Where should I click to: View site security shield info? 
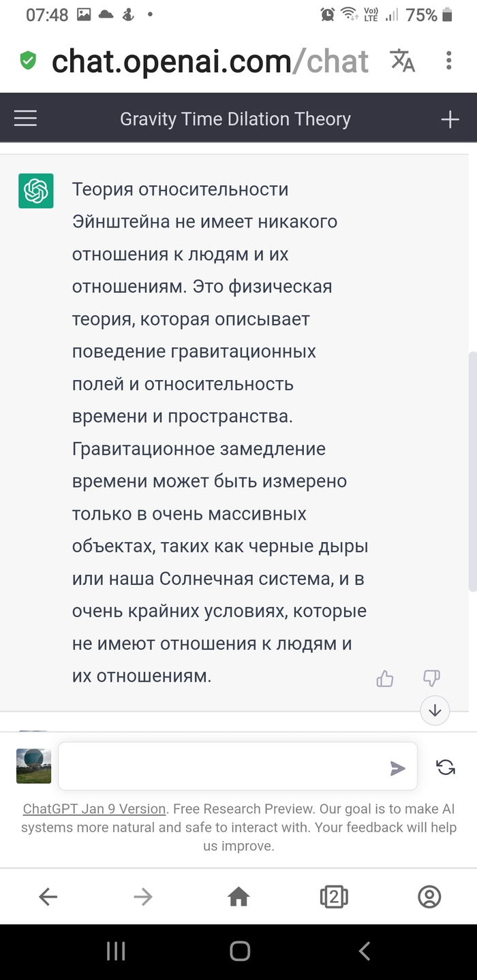[x=28, y=61]
